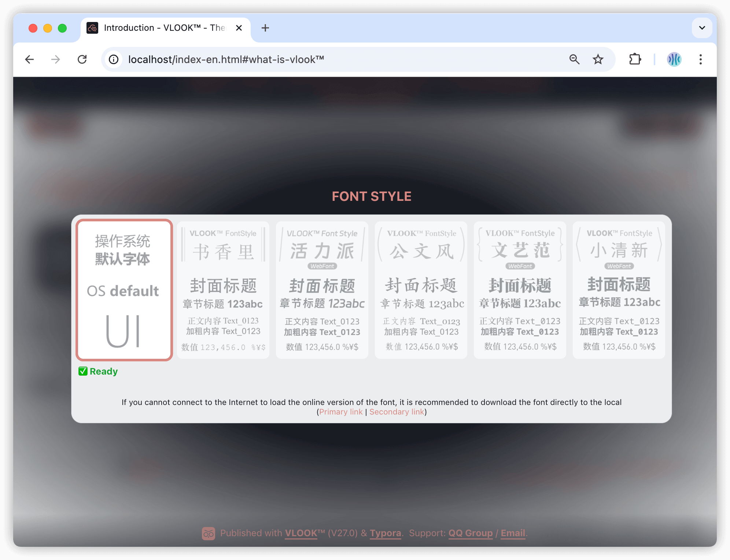Go back to the previous page

click(30, 59)
